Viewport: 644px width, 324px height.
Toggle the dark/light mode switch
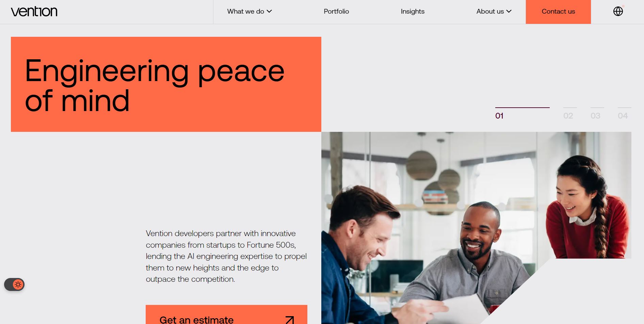pyautogui.click(x=14, y=284)
